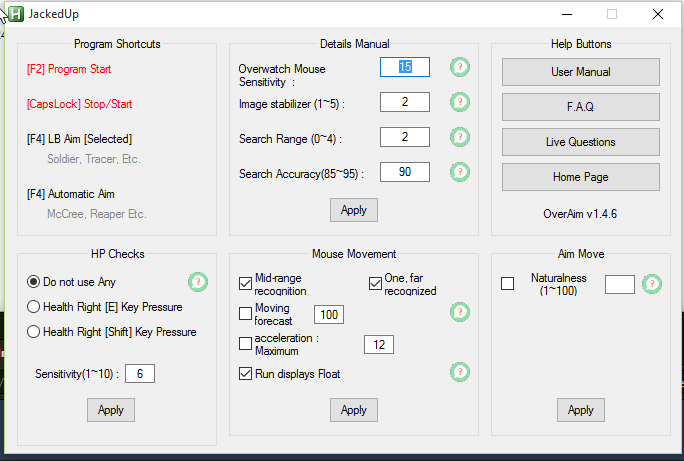
Task: Click help icon next to Overwatch Mouse Sensitivity
Action: point(459,67)
